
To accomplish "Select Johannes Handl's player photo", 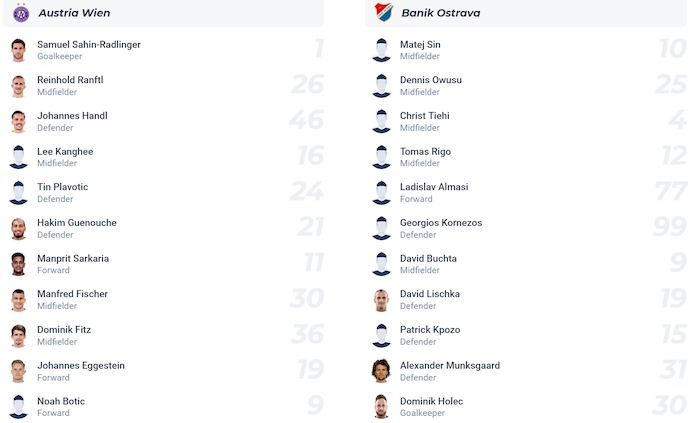I will click(18, 122).
